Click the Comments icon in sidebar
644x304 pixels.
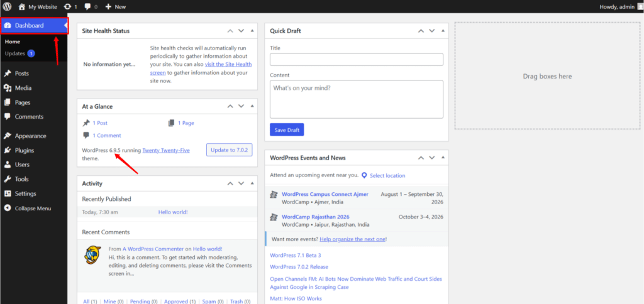[x=7, y=117]
